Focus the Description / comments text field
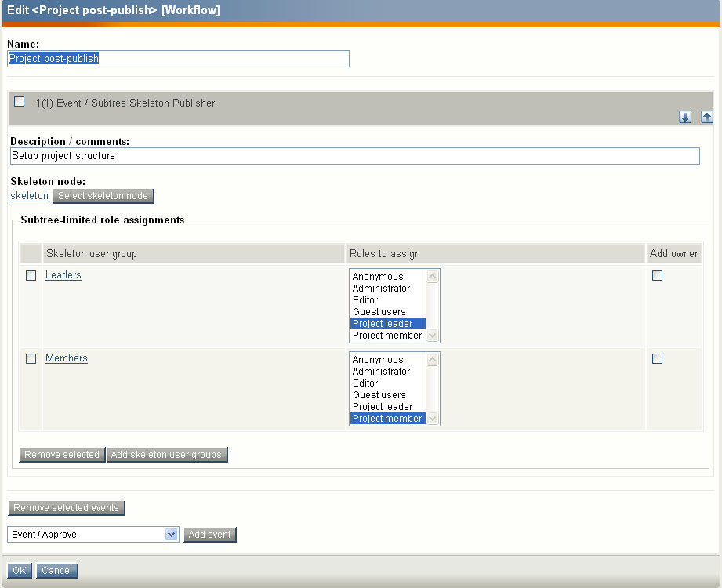722x588 pixels. click(354, 156)
